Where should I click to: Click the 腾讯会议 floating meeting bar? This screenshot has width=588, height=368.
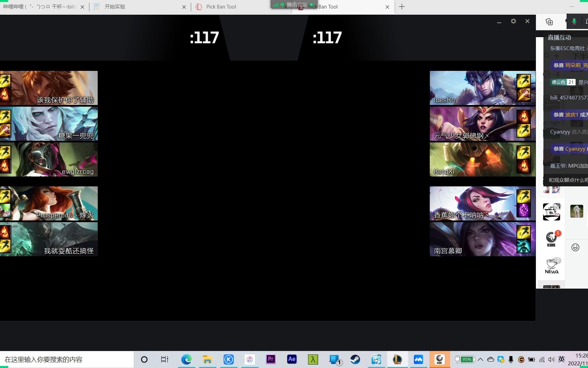[x=294, y=4]
